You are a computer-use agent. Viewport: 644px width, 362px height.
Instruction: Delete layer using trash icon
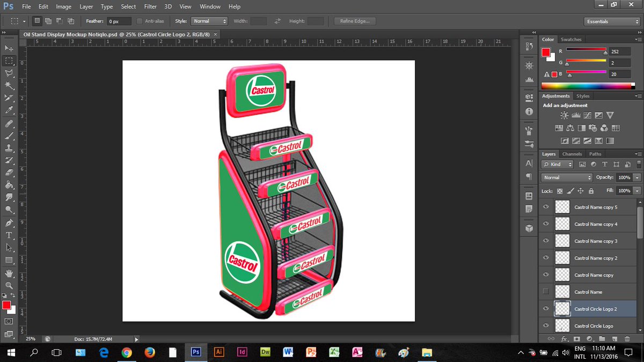627,339
